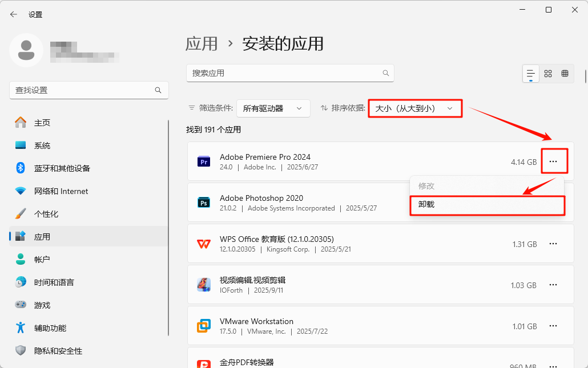The image size is (588, 368).
Task: Select the Adobe Premiere Pro 2024 app name
Action: point(265,157)
